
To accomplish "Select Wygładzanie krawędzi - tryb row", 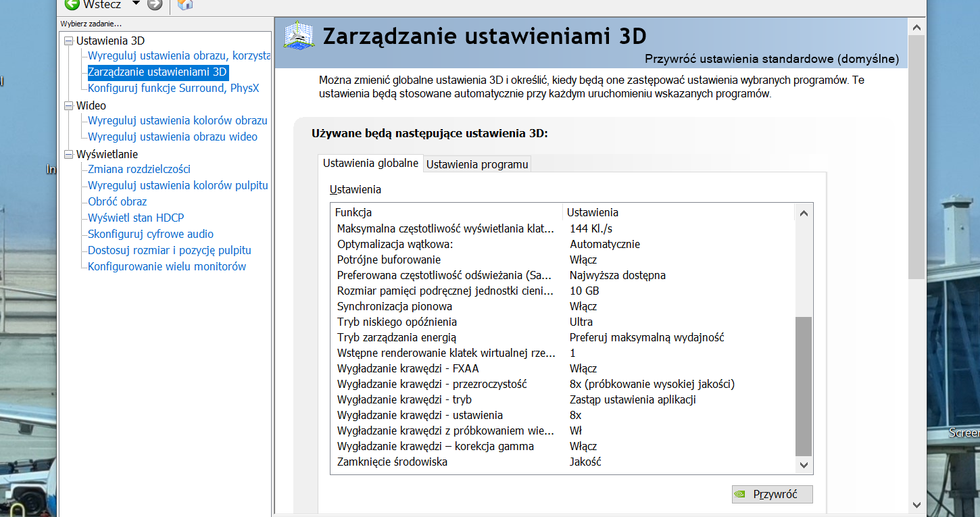I will point(563,399).
